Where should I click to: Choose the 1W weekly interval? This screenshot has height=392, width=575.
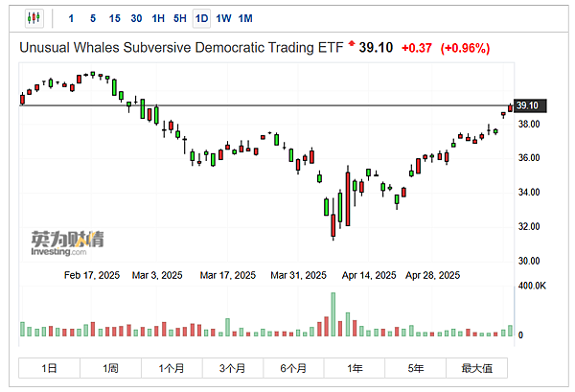(223, 18)
